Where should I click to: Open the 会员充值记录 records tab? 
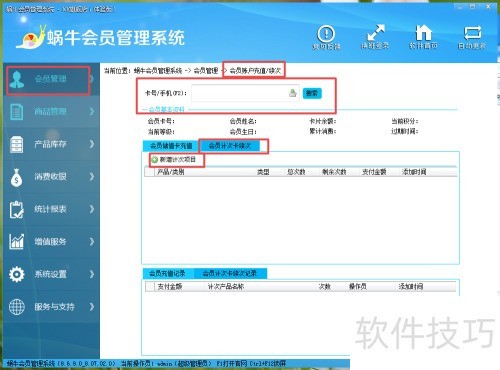[167, 273]
